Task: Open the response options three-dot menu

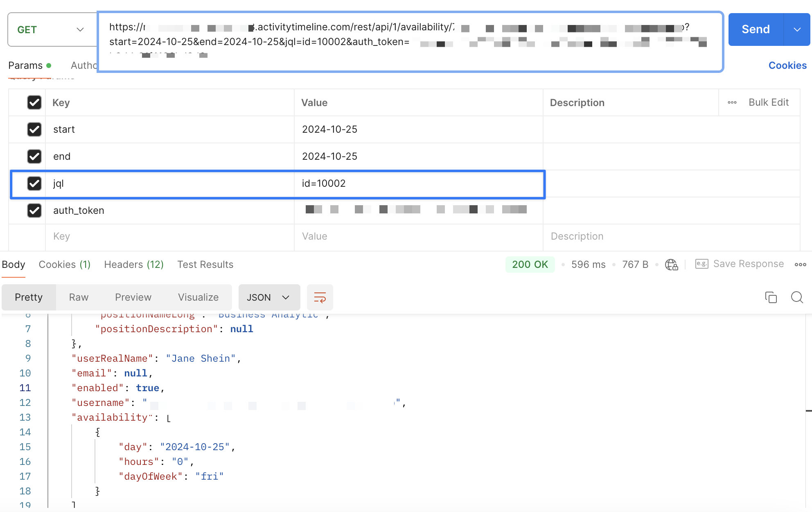Action: [800, 265]
